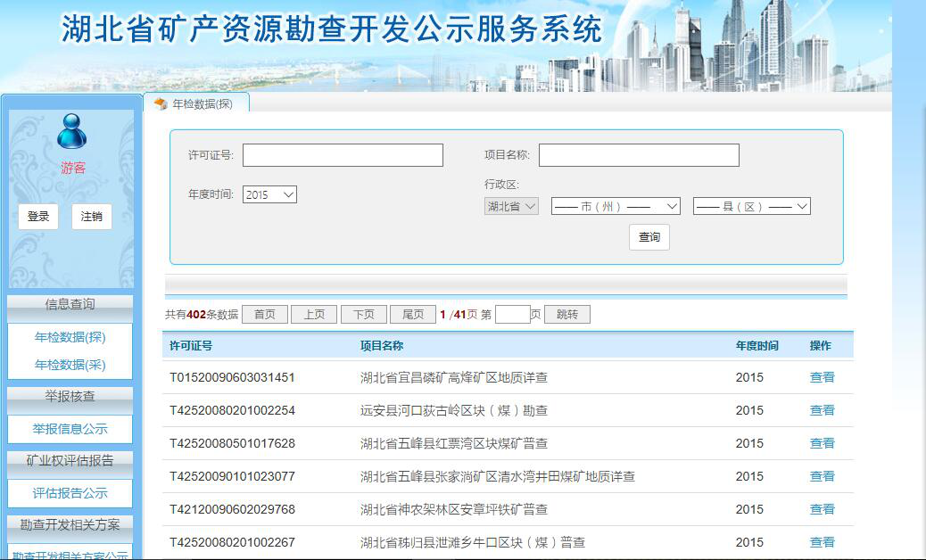The height and width of the screenshot is (560, 926).
Task: Open 年检数据(采) in the sidebar
Action: pyautogui.click(x=70, y=365)
